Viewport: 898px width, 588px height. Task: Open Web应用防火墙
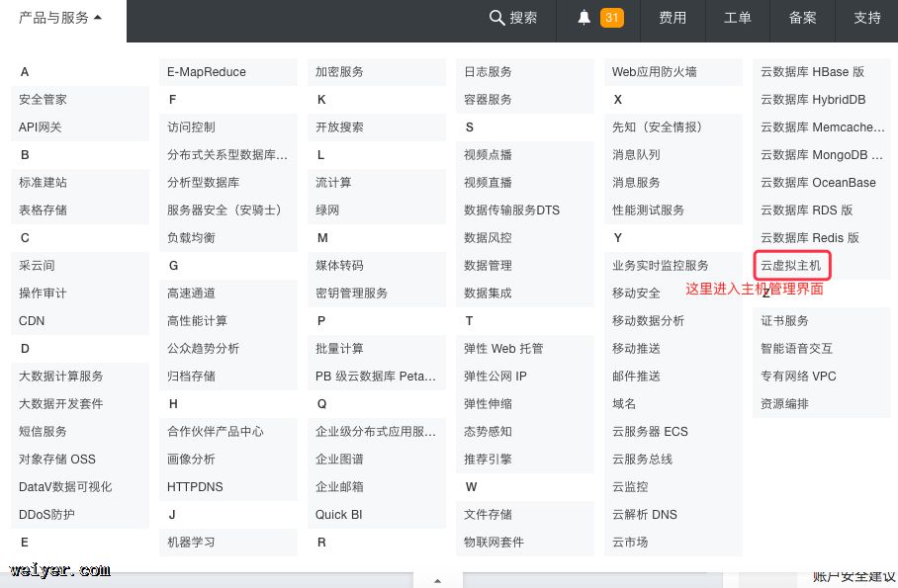pyautogui.click(x=655, y=72)
